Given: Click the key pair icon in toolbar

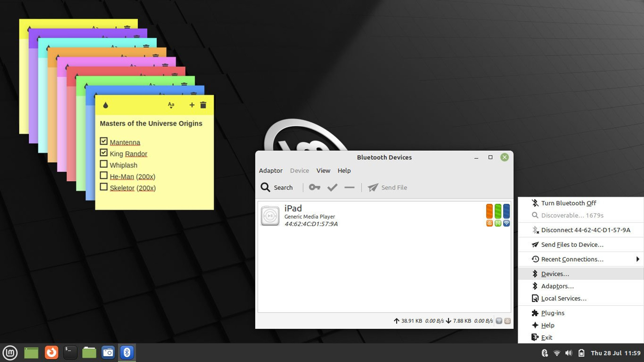Looking at the screenshot, I should click(x=314, y=187).
